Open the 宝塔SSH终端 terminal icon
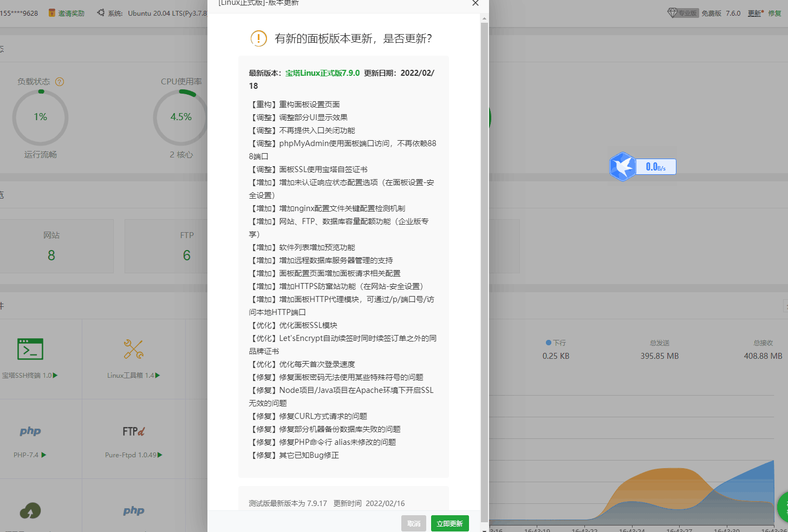This screenshot has height=532, width=788. (30, 349)
